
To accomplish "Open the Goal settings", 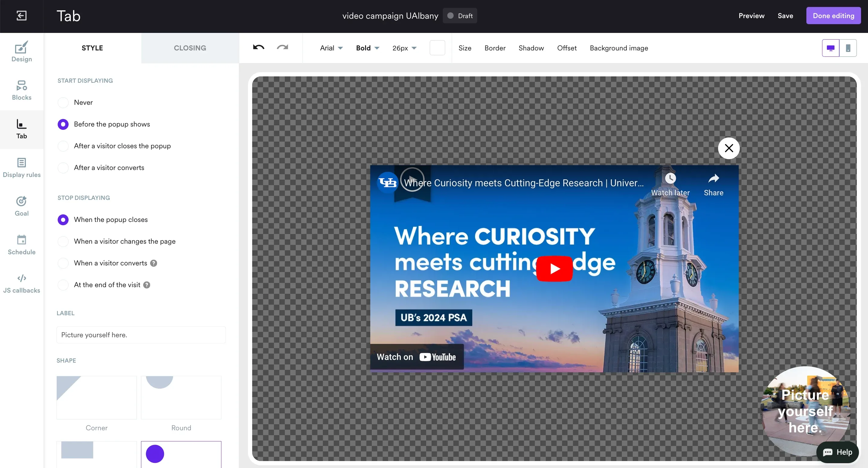I will [21, 206].
